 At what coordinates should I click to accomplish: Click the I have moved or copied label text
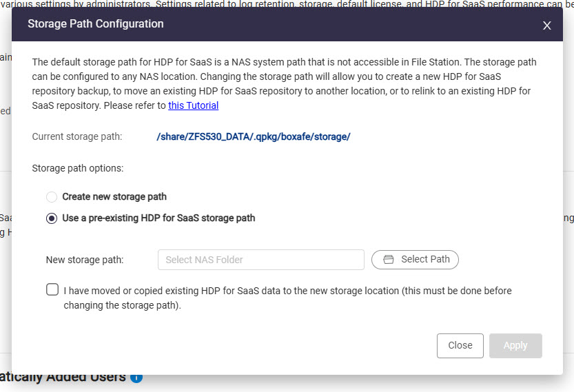287,298
